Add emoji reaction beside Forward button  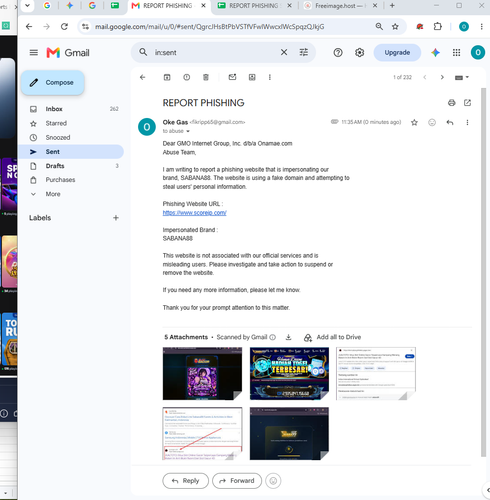click(x=273, y=481)
